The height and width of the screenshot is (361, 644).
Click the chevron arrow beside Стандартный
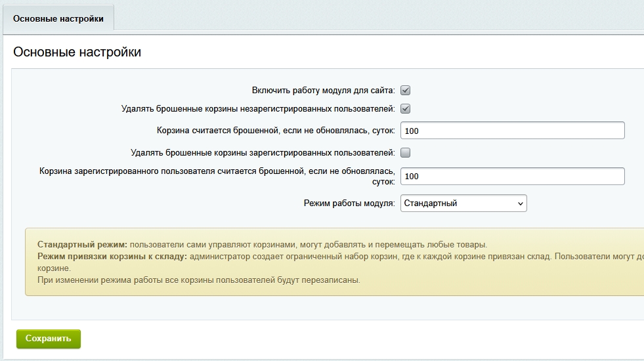point(521,203)
